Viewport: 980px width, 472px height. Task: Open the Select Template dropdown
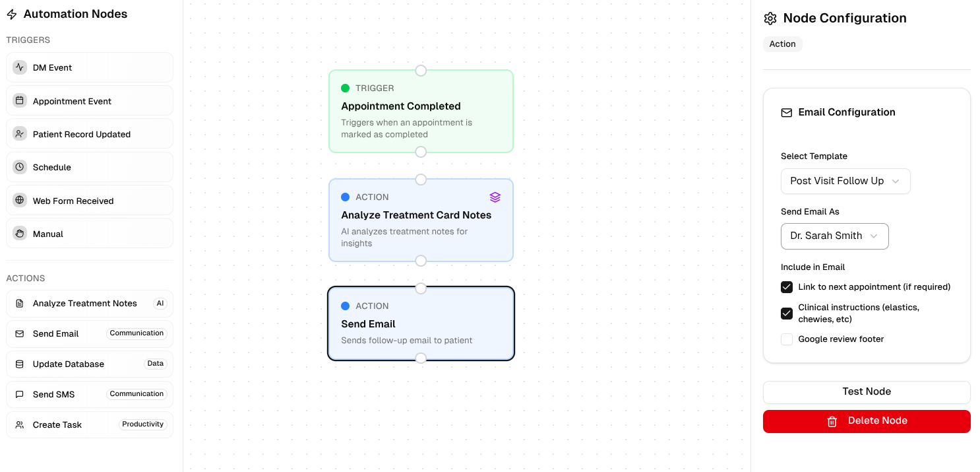[x=845, y=181]
